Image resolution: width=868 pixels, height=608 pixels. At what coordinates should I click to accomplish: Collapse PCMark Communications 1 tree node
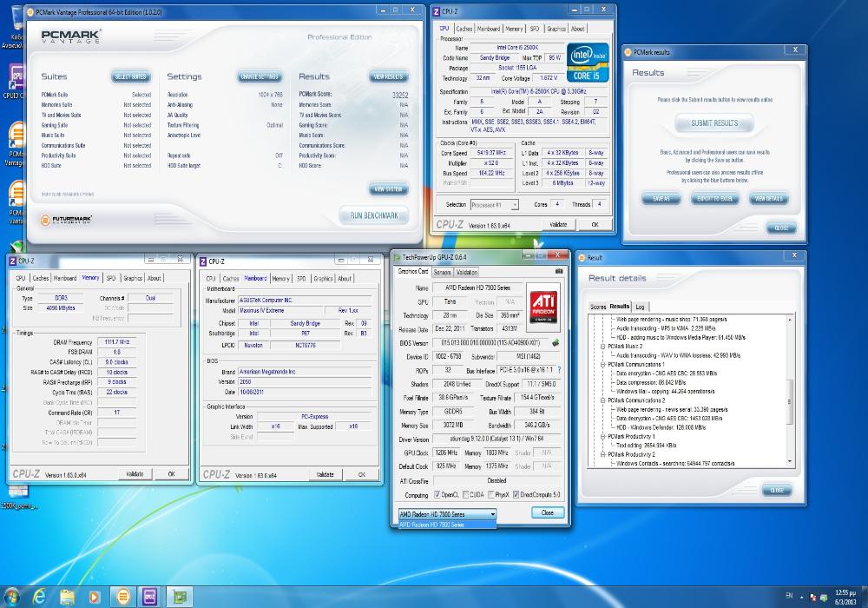coord(602,364)
